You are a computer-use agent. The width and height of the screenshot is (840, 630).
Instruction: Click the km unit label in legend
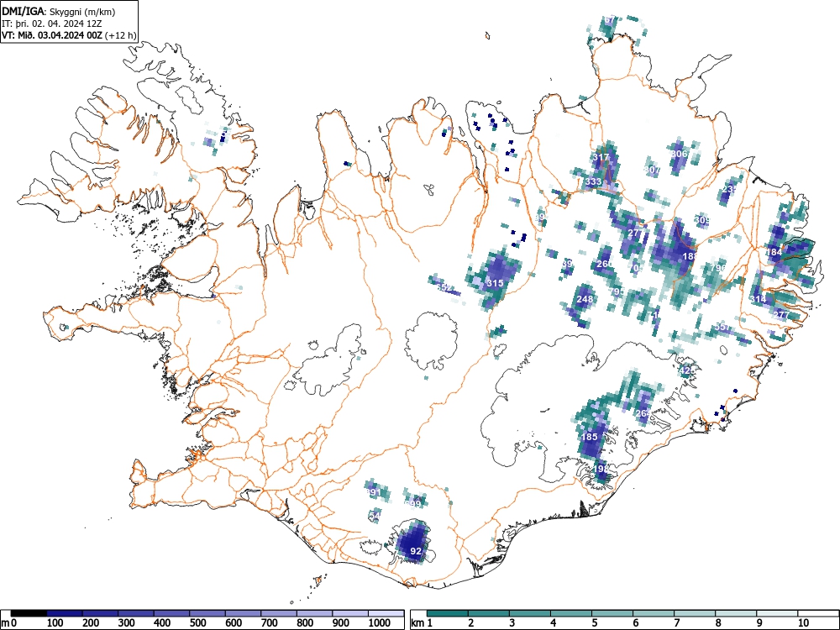point(417,623)
